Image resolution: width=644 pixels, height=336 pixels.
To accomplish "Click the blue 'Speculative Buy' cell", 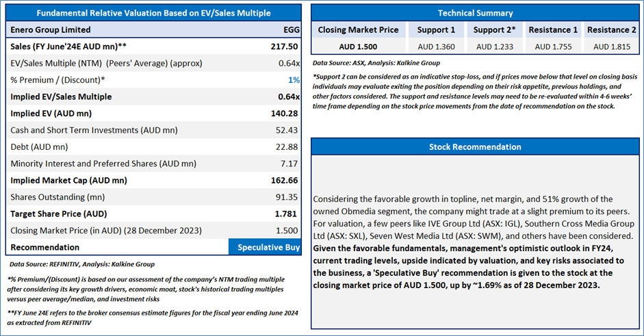I will (x=265, y=247).
